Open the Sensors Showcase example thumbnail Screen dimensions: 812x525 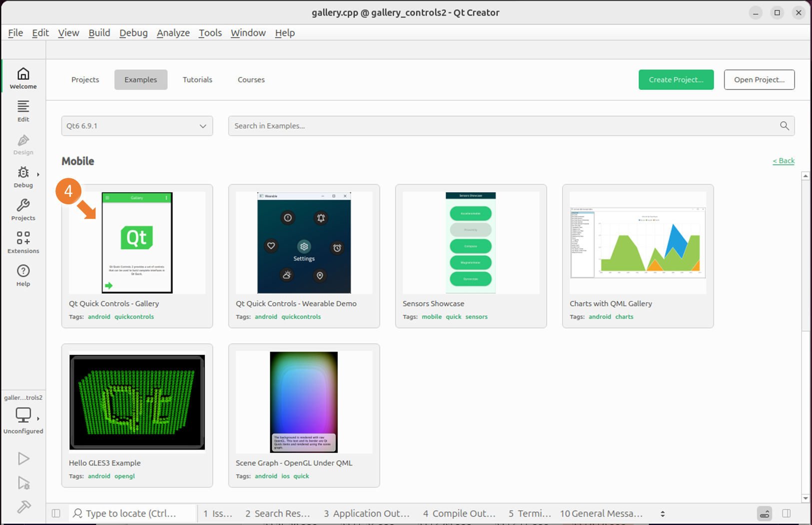471,243
